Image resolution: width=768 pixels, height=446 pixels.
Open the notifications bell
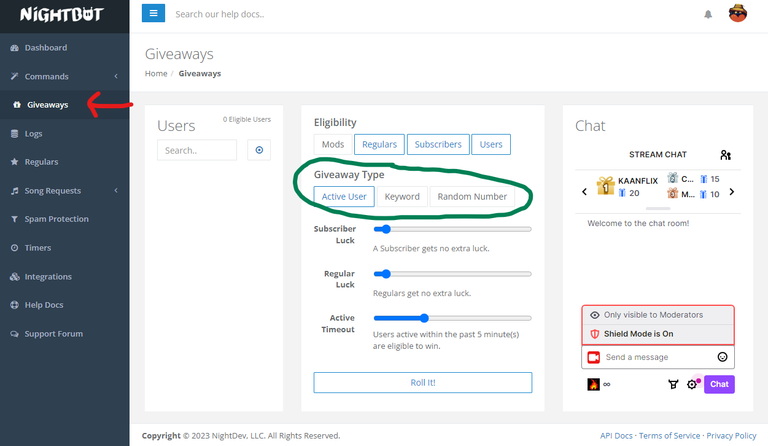coord(708,15)
